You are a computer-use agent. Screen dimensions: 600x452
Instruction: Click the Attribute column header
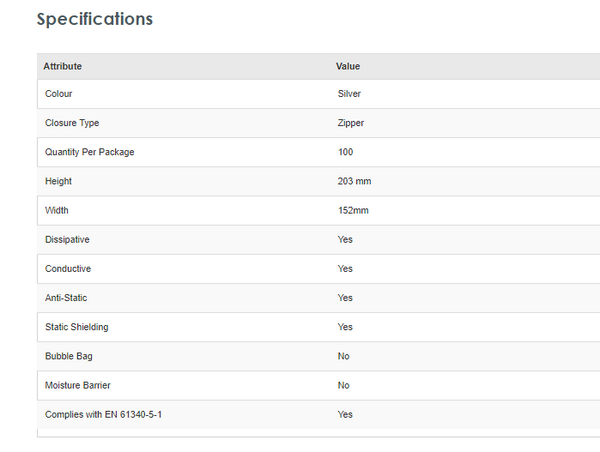pyautogui.click(x=63, y=66)
